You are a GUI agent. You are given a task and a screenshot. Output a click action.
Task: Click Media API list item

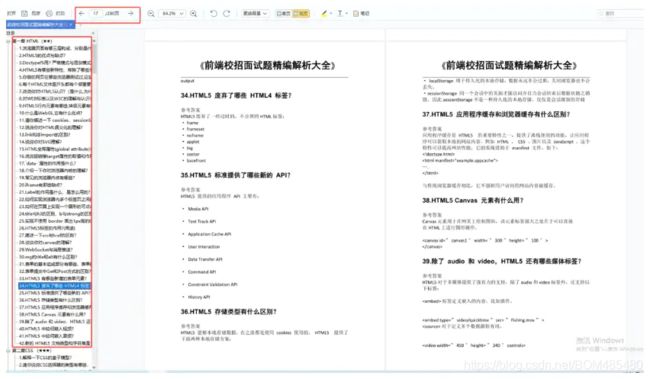(198, 209)
